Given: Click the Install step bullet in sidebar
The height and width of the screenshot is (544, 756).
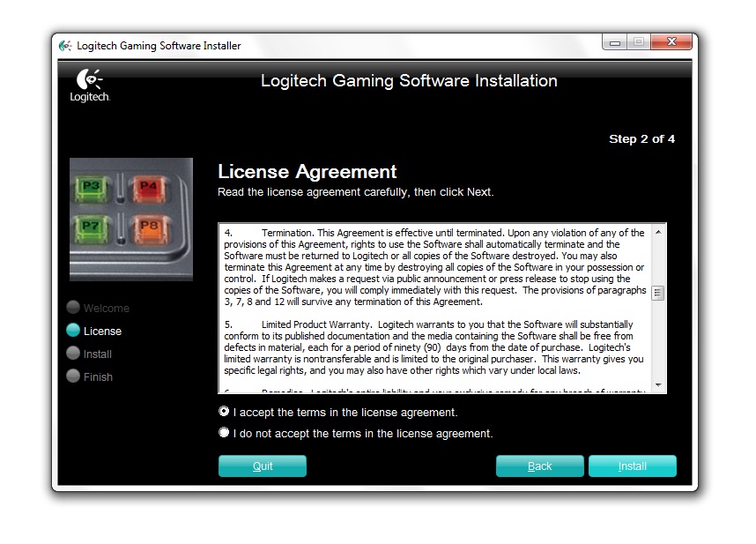Looking at the screenshot, I should pos(73,353).
